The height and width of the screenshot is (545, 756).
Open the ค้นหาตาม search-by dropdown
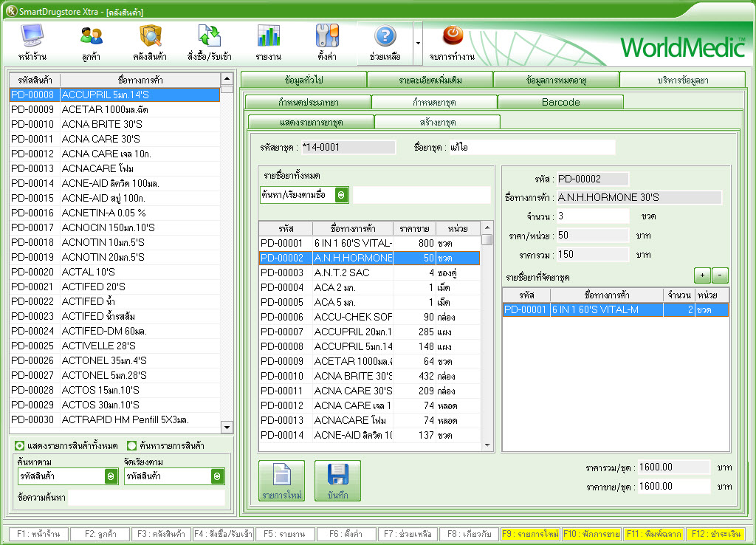(x=111, y=476)
